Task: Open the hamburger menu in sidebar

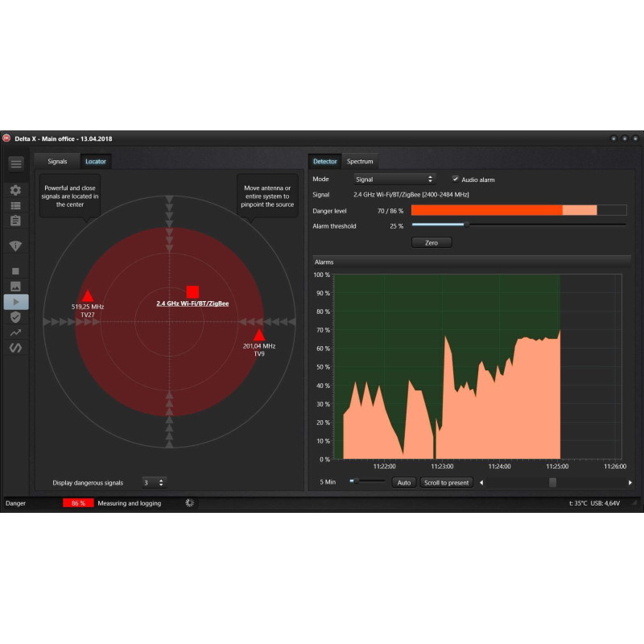Action: pos(16,164)
